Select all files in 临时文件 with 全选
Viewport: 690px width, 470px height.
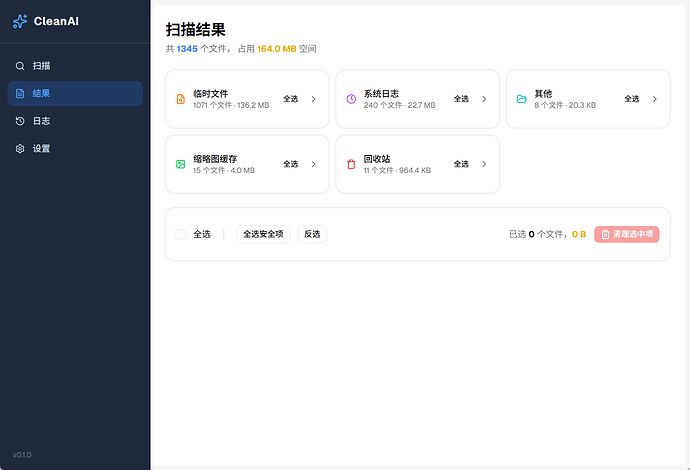coord(290,99)
